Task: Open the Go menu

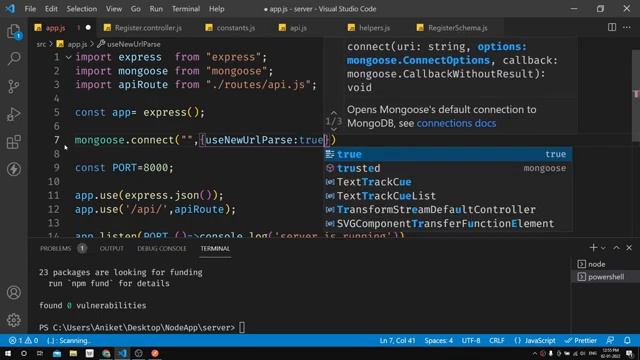Action: 136,9
